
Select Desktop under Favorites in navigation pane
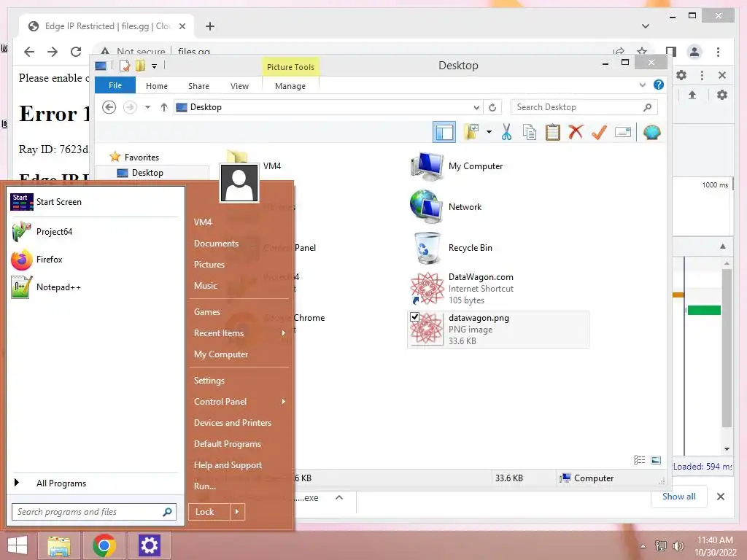147,172
